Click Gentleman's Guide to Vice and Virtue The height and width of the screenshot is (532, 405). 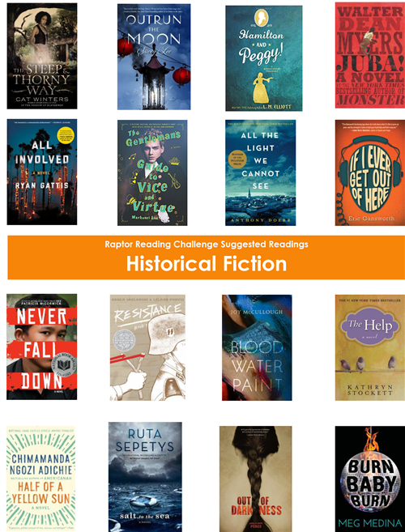pyautogui.click(x=152, y=172)
